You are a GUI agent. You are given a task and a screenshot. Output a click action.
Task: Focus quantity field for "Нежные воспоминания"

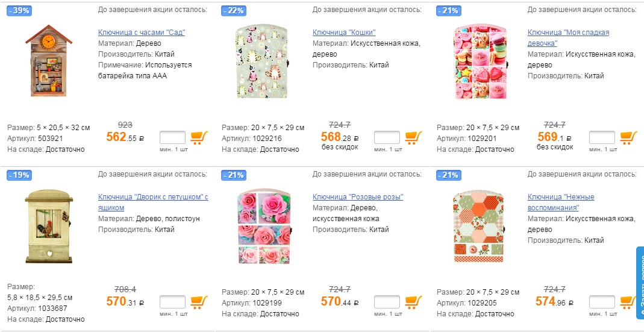(x=602, y=302)
